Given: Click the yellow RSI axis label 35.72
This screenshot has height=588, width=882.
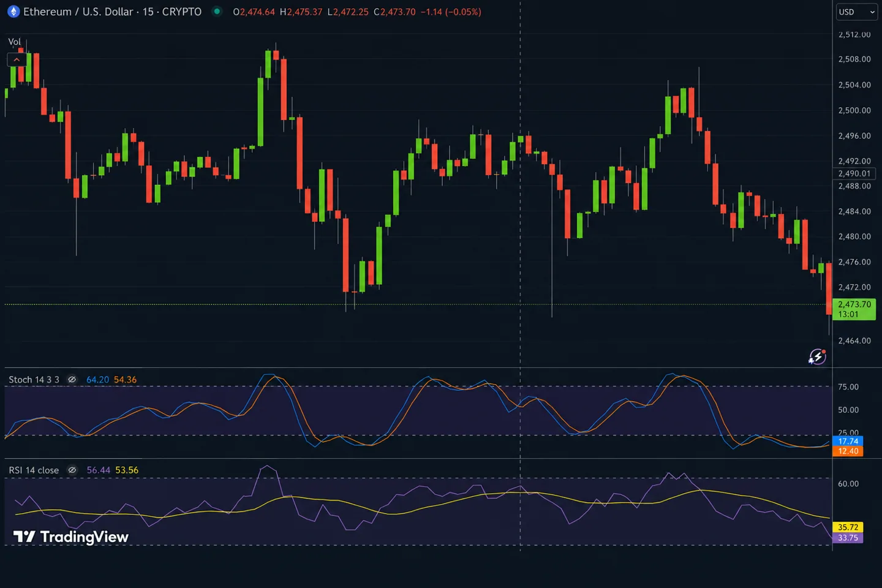Looking at the screenshot, I should 848,527.
